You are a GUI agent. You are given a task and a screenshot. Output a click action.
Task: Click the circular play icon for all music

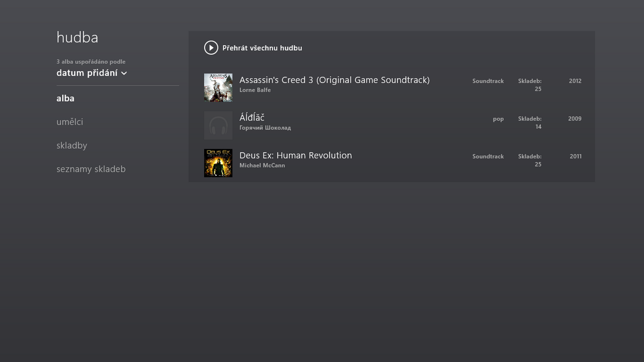[211, 48]
